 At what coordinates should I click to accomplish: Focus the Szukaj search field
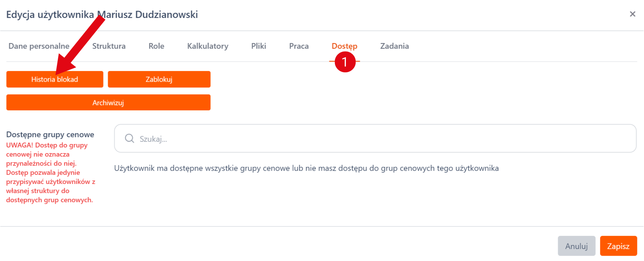(x=377, y=139)
